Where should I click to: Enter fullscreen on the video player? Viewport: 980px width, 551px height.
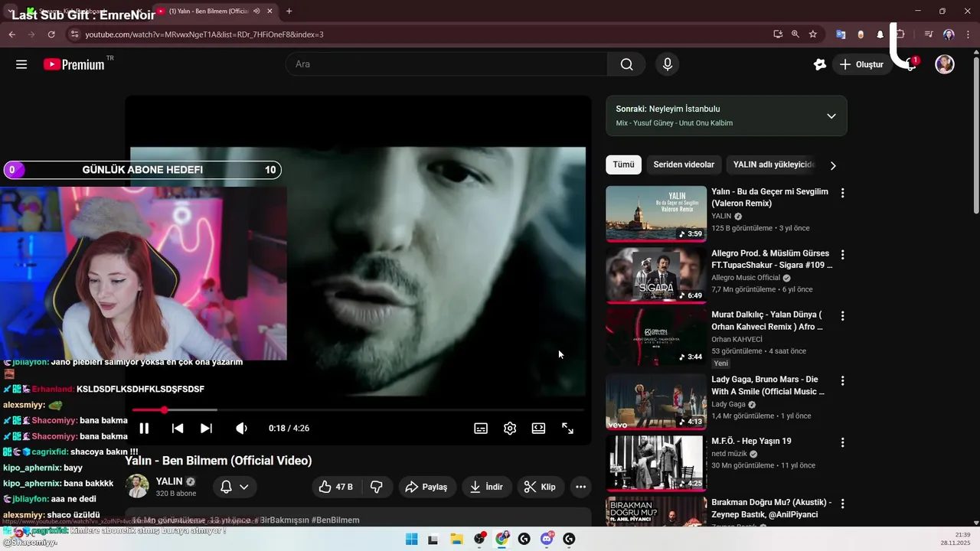tap(567, 429)
